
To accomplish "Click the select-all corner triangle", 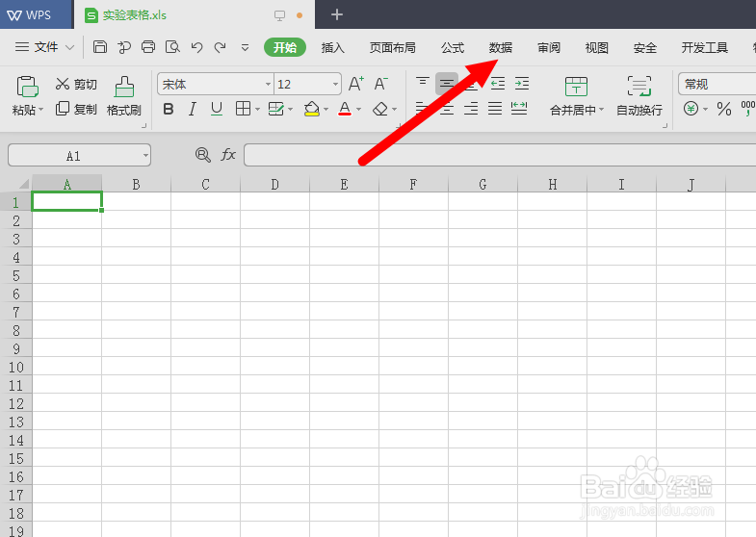I will tap(22, 184).
